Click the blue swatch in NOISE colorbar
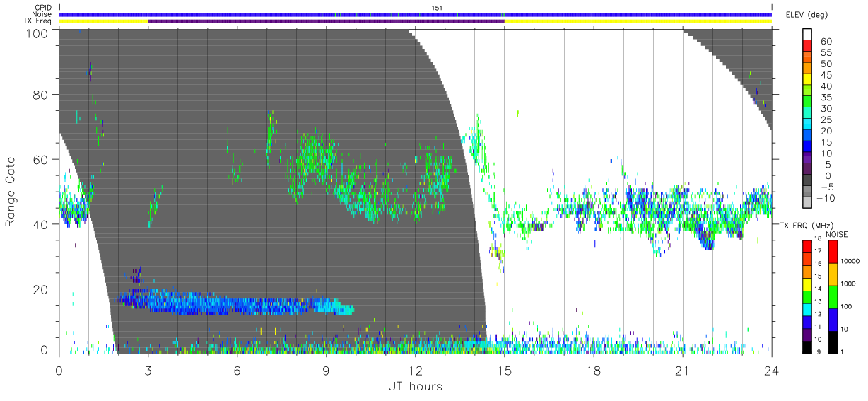 click(x=832, y=320)
